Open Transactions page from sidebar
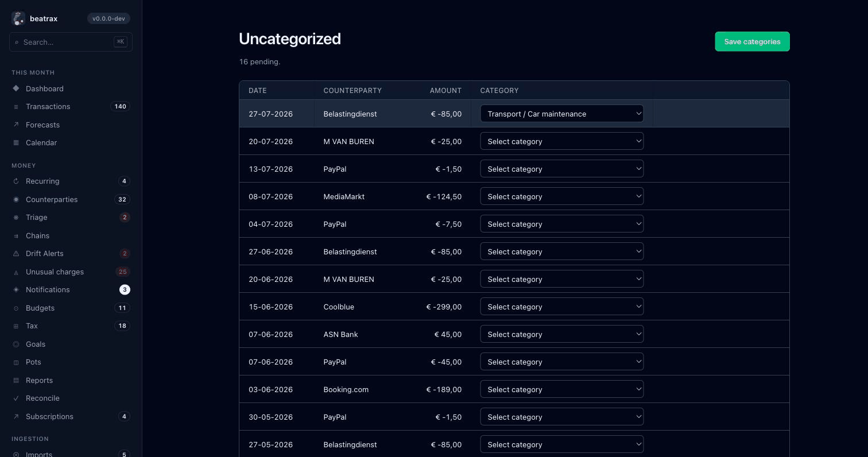Viewport: 868px width, 457px height. [71, 107]
